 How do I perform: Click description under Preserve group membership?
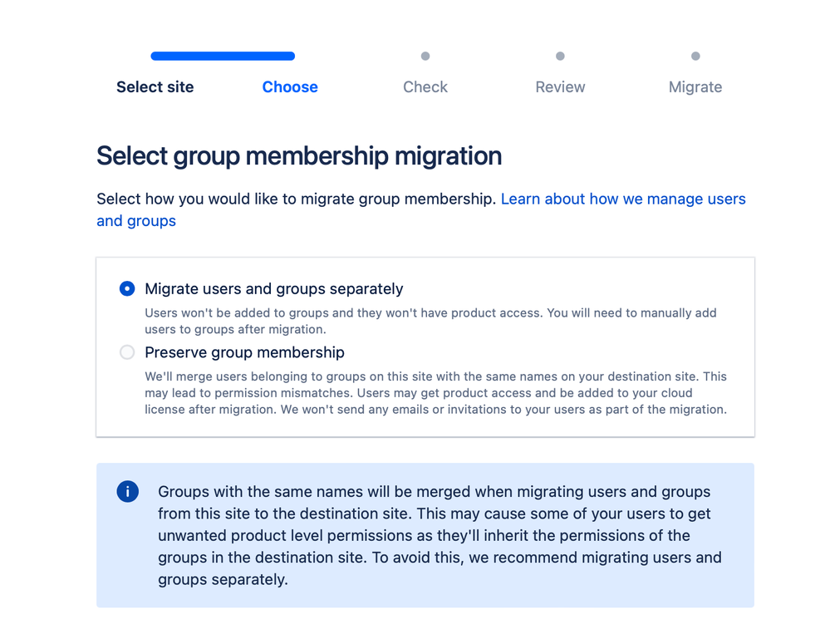coord(435,393)
